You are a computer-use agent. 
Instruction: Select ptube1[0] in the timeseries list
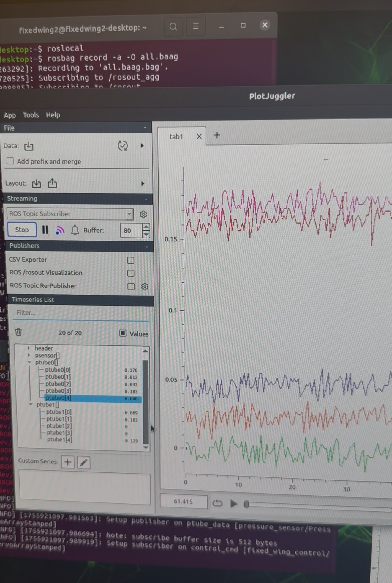point(59,412)
